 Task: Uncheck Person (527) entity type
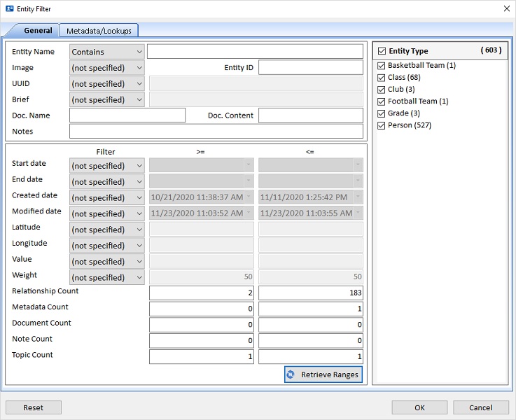point(381,125)
